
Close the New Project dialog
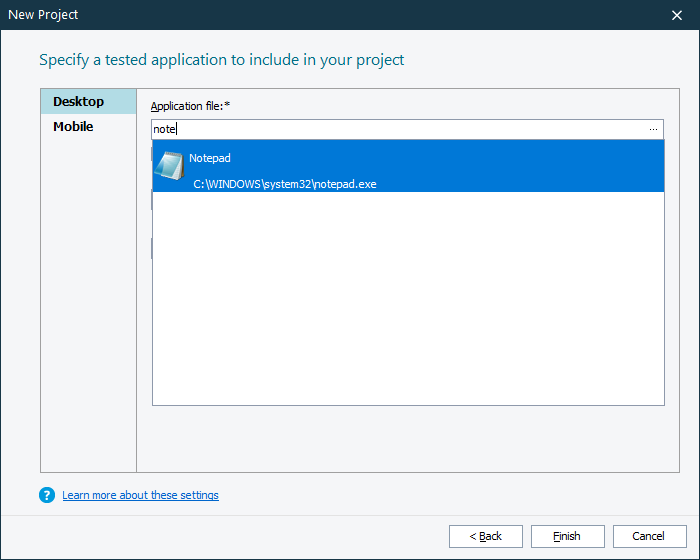(677, 15)
